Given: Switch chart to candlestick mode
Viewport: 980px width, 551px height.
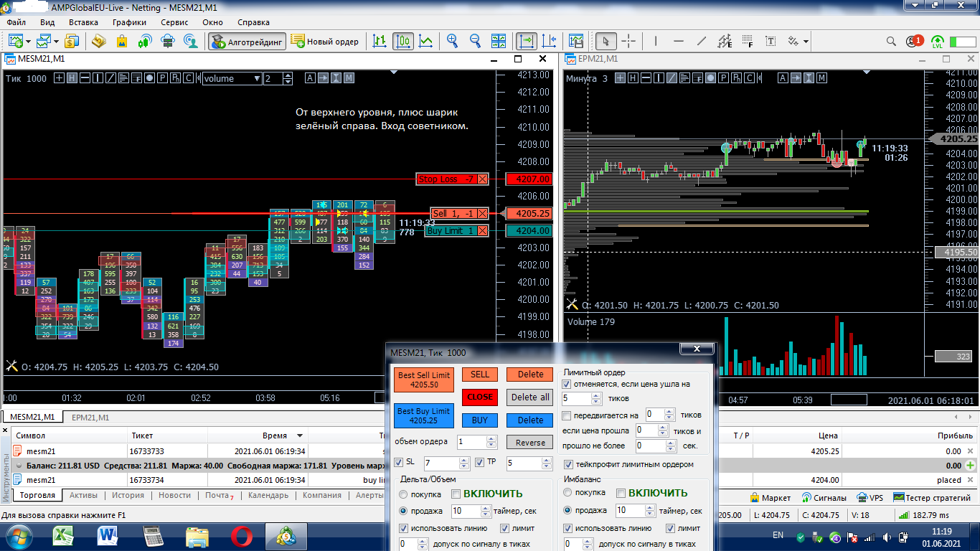Looking at the screenshot, I should pos(402,41).
